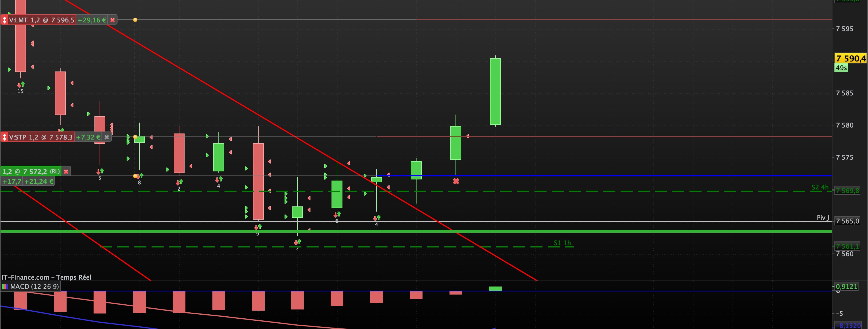Open MACD (12 26 9) indicator settings
This screenshot has height=329, width=868.
pos(34,287)
